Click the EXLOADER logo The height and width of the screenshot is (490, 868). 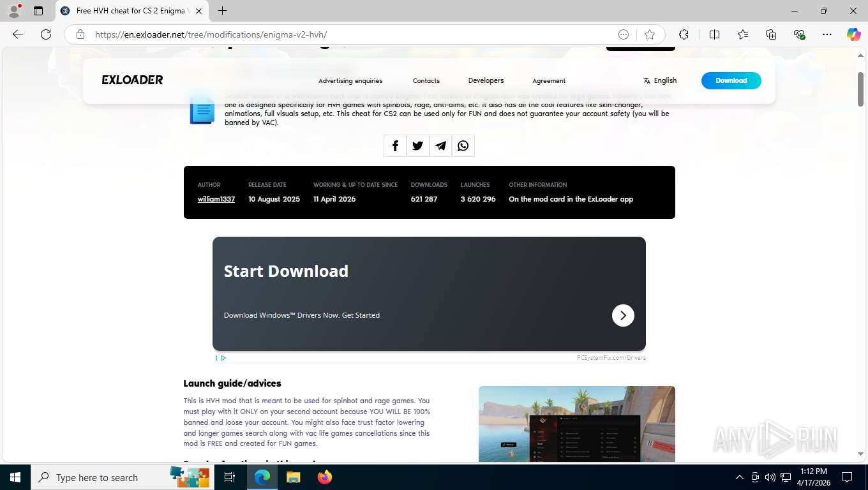pyautogui.click(x=132, y=80)
